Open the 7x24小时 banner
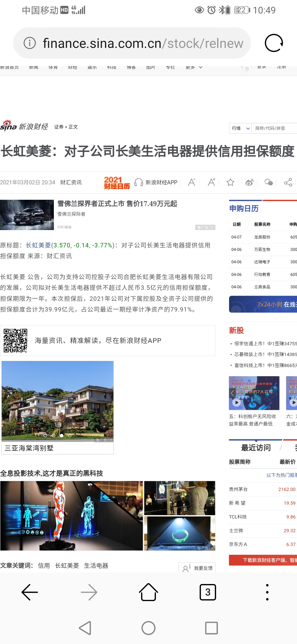The height and width of the screenshot is (644, 297). point(263,304)
